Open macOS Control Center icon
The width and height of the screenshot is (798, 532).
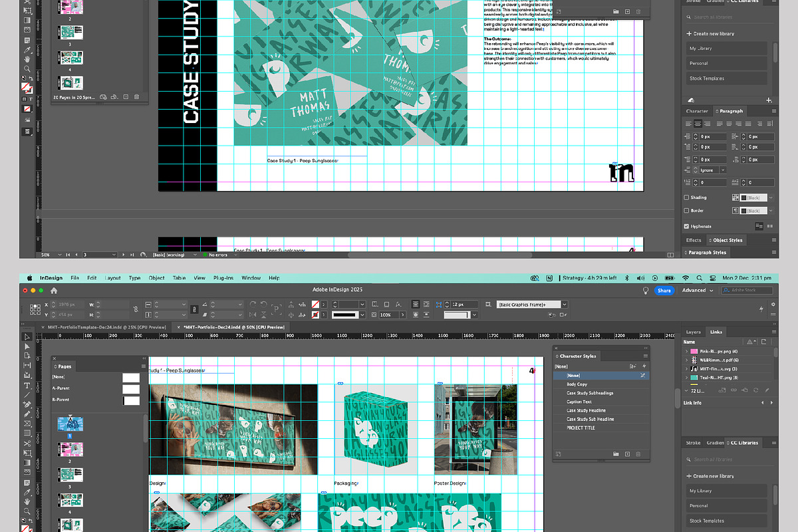point(713,278)
